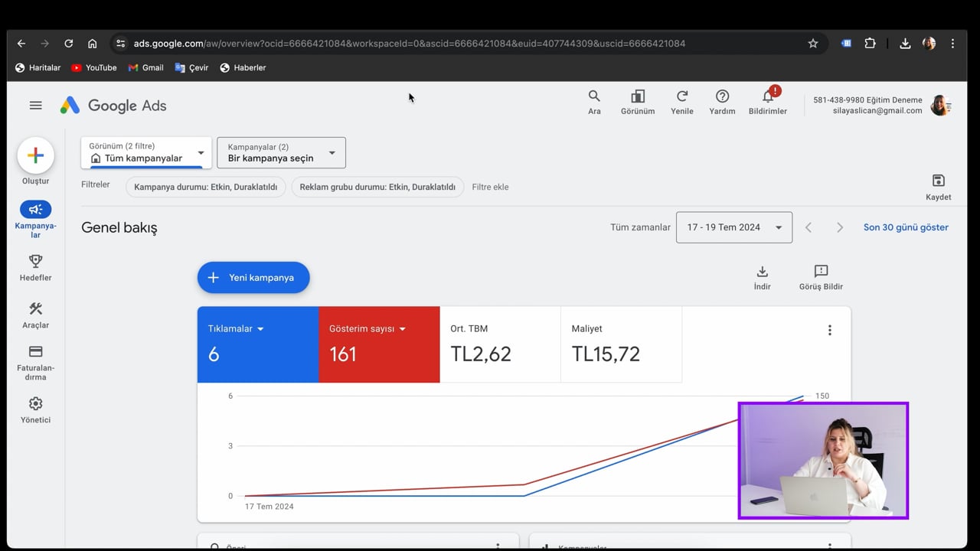Go to the next date range arrow
Image resolution: width=980 pixels, height=551 pixels.
[x=840, y=227]
